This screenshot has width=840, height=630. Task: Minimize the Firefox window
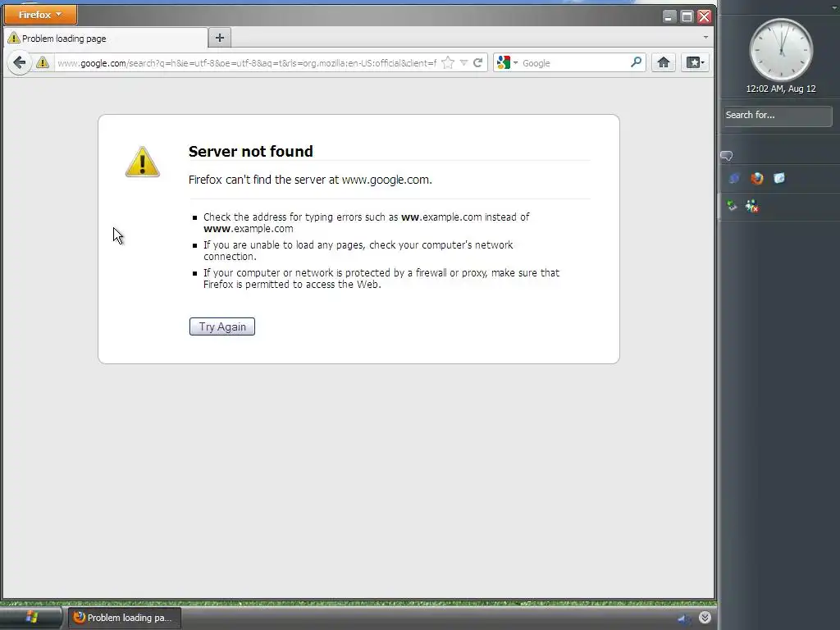[x=669, y=16]
